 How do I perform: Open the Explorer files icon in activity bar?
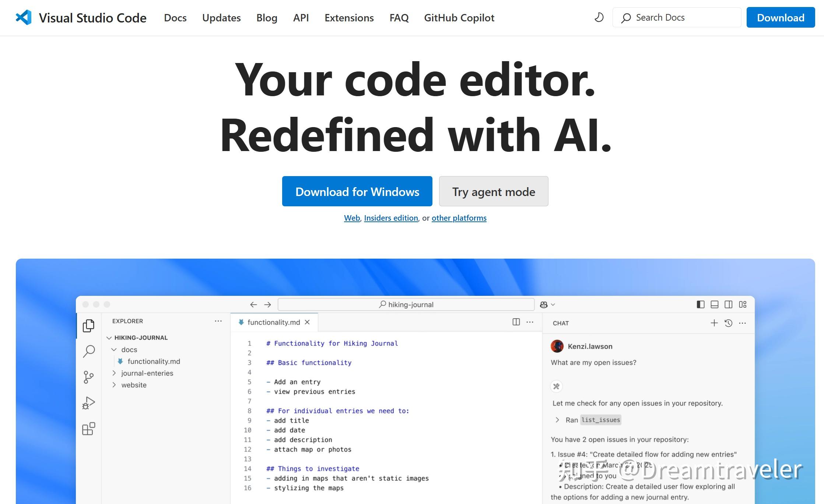click(88, 326)
